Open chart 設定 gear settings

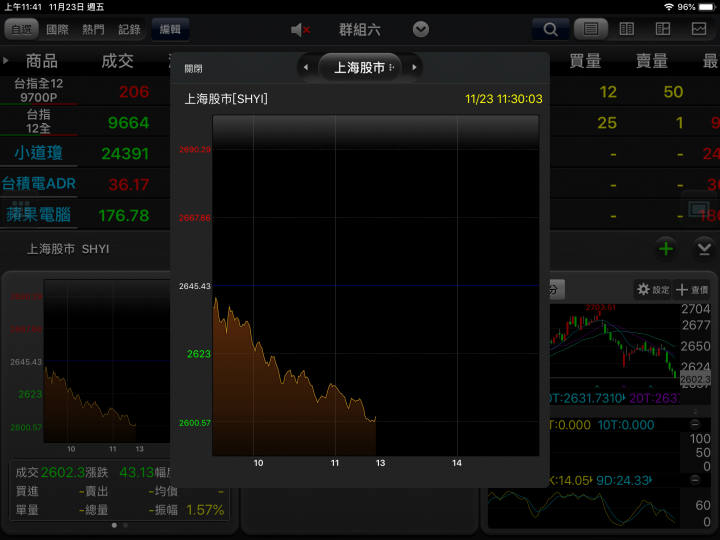click(x=652, y=289)
